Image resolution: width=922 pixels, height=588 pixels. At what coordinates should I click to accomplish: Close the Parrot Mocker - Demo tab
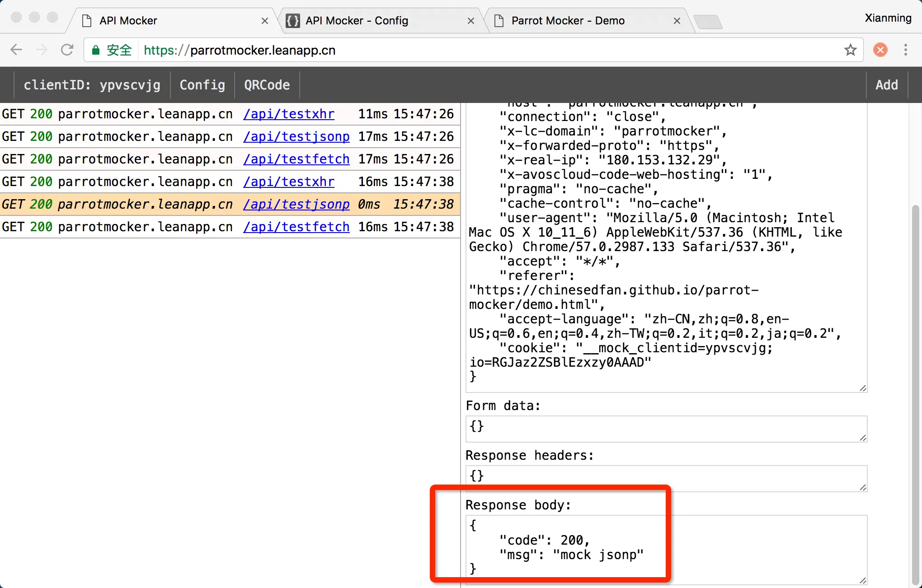[677, 21]
